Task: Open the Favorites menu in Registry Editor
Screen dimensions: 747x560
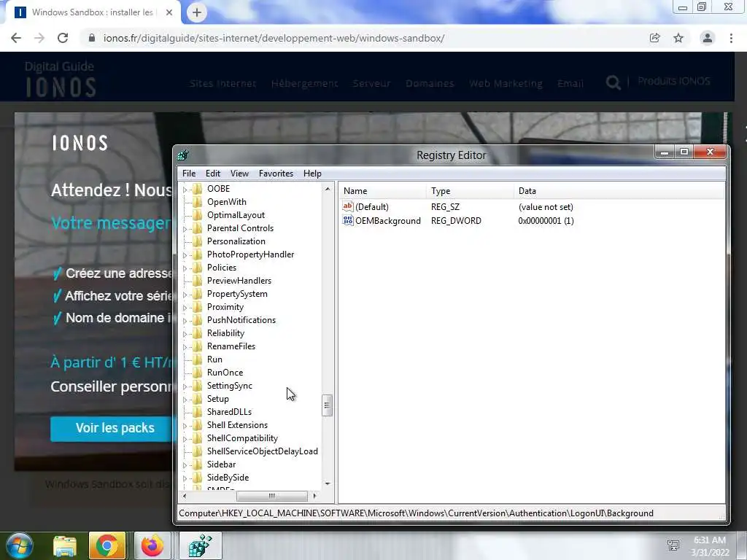Action: click(x=276, y=174)
